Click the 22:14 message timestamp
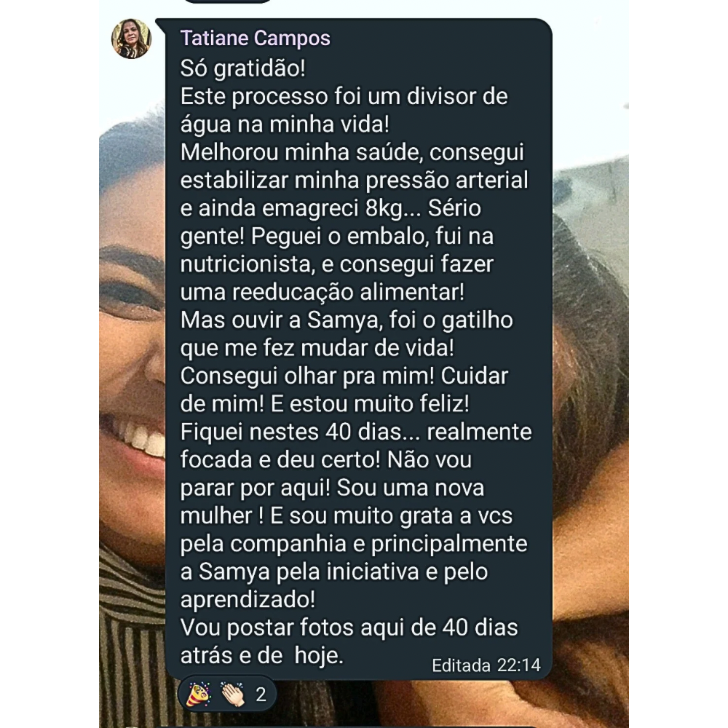This screenshot has width=728, height=728. point(519,665)
